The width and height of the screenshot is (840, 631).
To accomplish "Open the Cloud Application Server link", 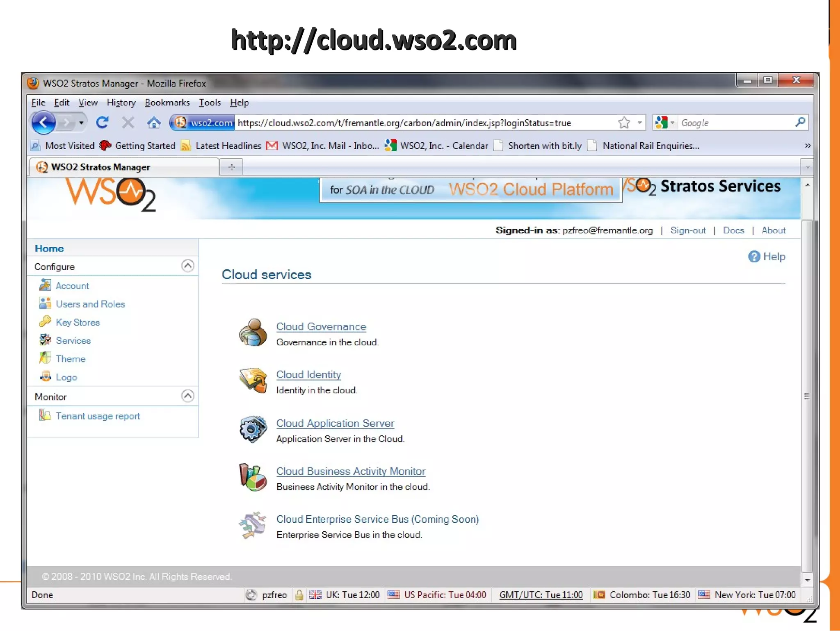I will point(335,423).
